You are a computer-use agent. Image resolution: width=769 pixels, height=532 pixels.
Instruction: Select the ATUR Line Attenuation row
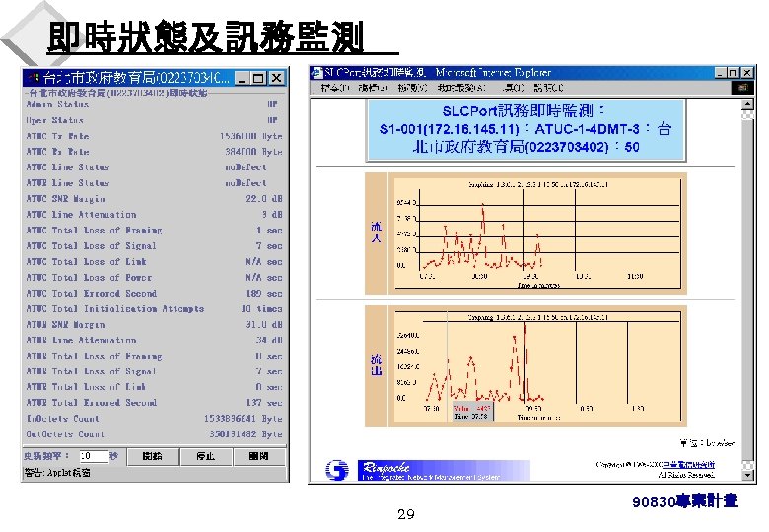click(x=154, y=340)
